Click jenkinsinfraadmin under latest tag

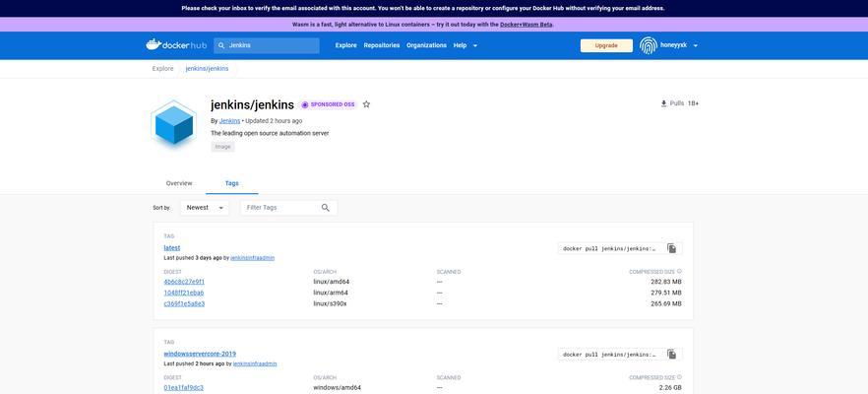coord(252,258)
